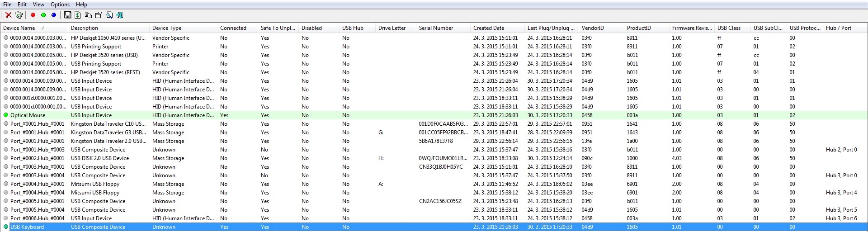Open the View menu
The width and height of the screenshot is (868, 232).
coord(38,5)
